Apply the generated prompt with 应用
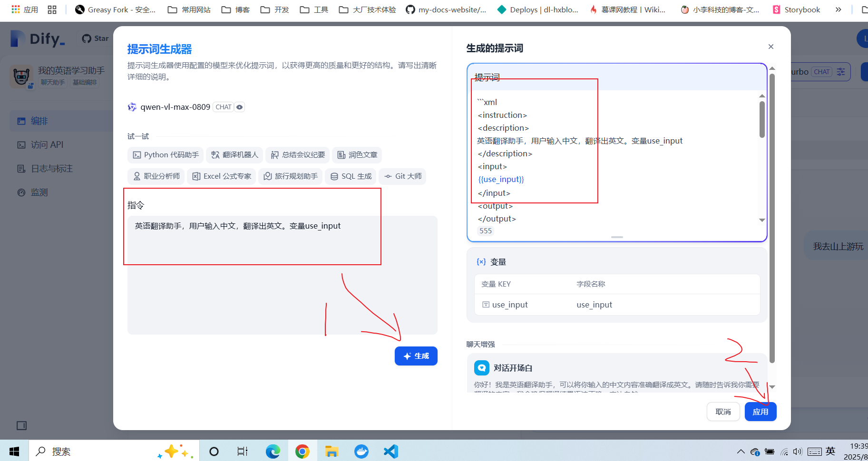 coord(760,412)
